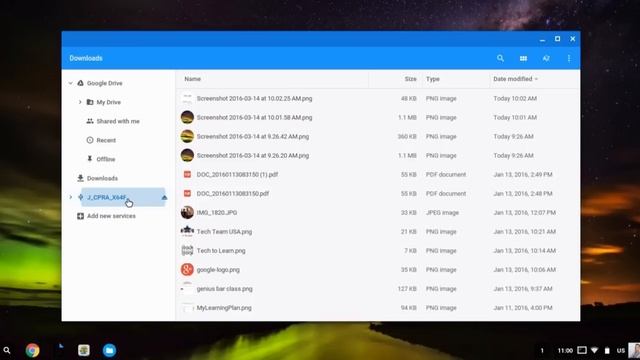Sort by Type column header
Screen dimensions: 640x360
[433, 79]
